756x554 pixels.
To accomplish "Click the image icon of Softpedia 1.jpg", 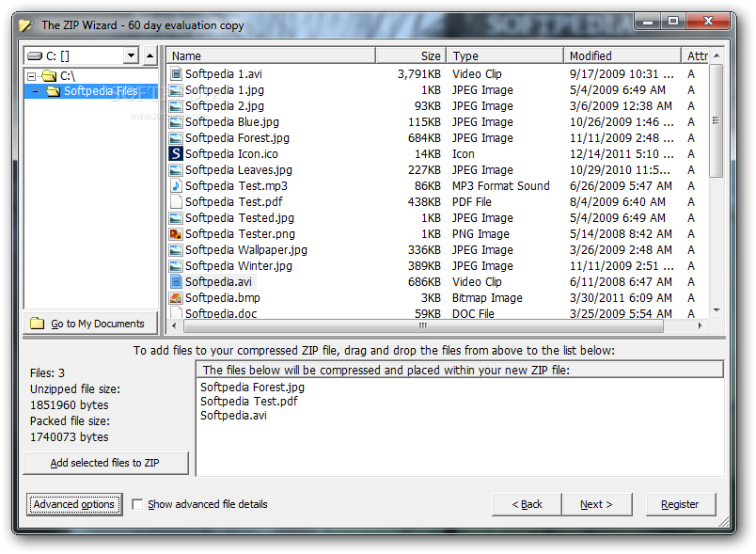I will pos(176,90).
